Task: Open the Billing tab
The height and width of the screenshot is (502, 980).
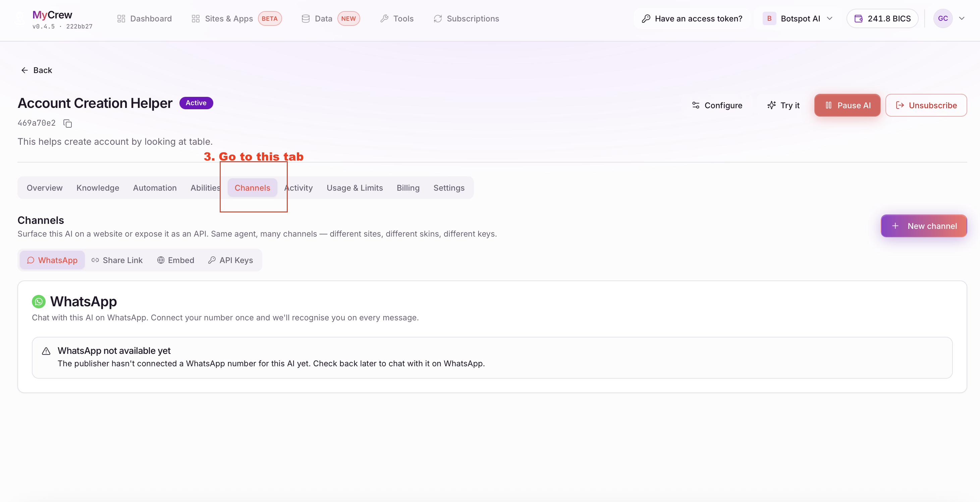Action: [x=408, y=188]
